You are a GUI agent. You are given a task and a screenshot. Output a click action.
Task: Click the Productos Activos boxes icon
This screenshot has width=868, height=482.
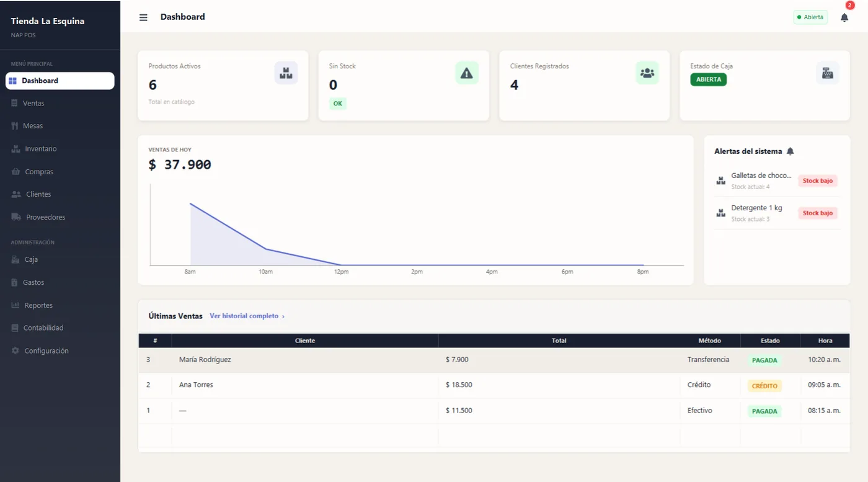(286, 73)
